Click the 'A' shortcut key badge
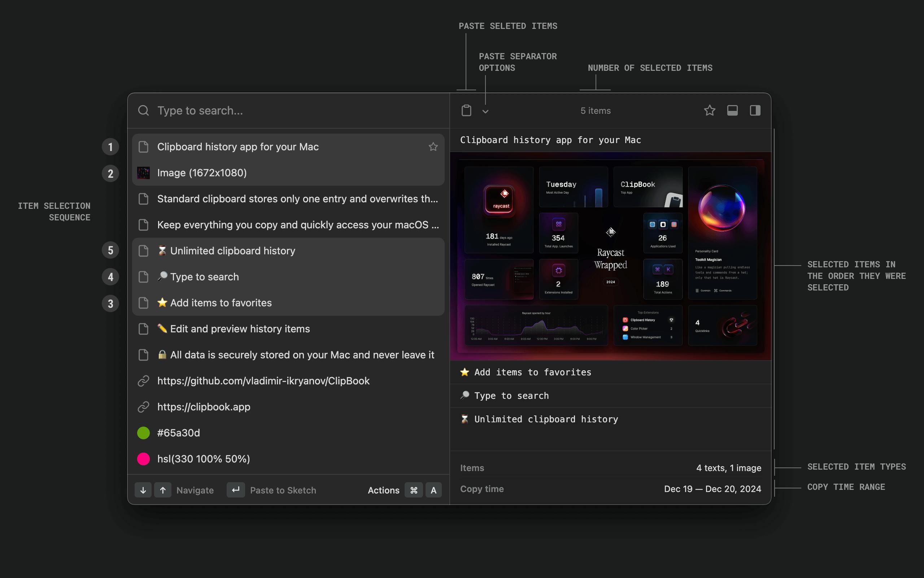This screenshot has width=924, height=578. pos(433,490)
